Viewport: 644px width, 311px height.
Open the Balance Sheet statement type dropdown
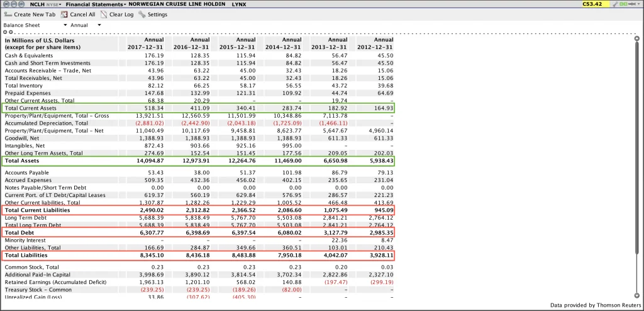coord(35,25)
